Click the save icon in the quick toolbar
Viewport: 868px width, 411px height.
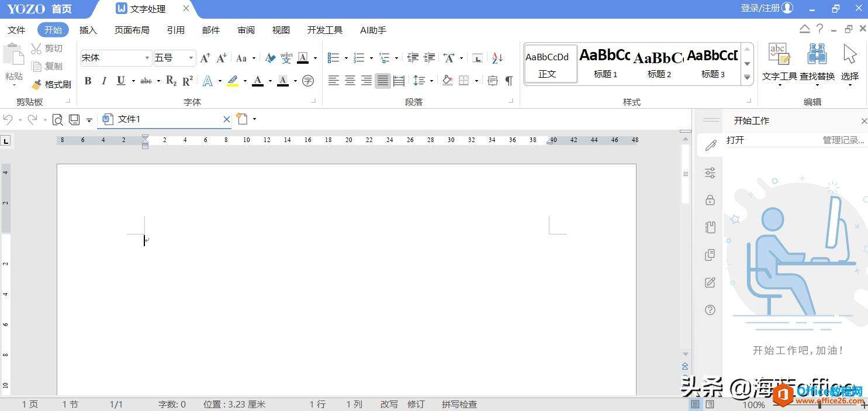pos(74,119)
